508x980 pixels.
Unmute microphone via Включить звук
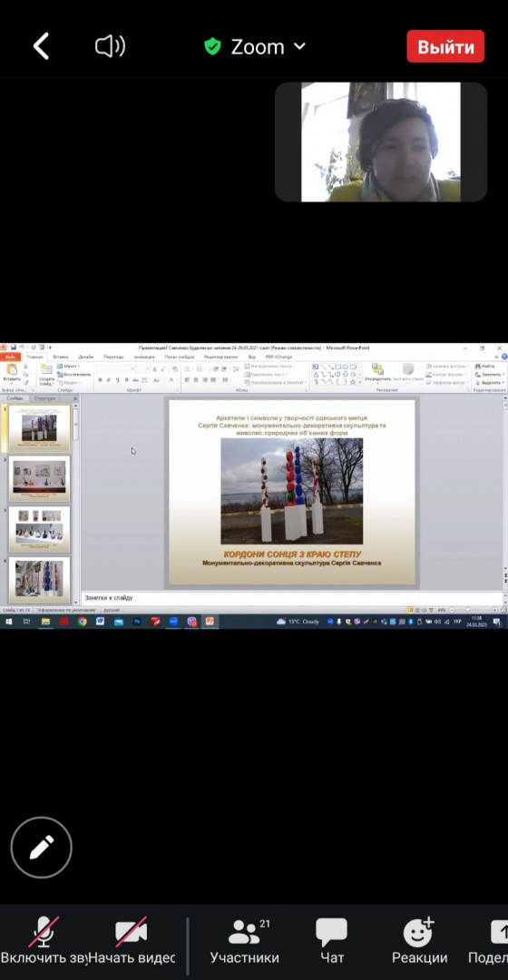coord(44,940)
